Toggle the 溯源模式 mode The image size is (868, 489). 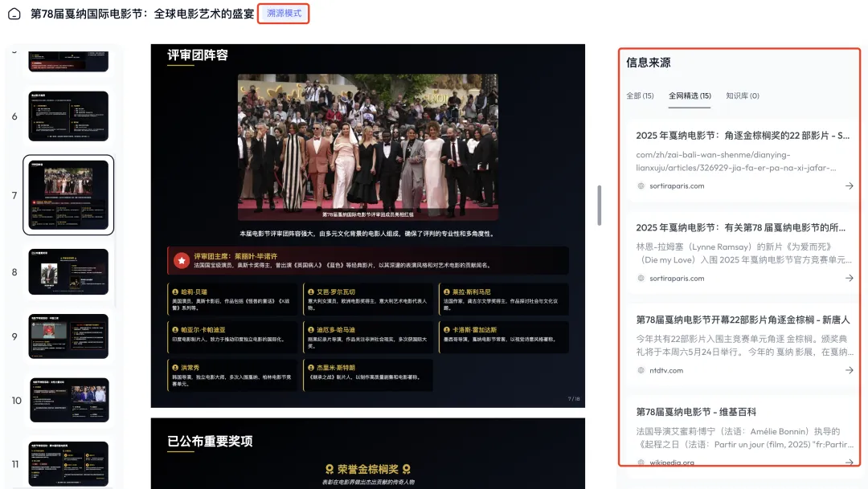pos(283,13)
